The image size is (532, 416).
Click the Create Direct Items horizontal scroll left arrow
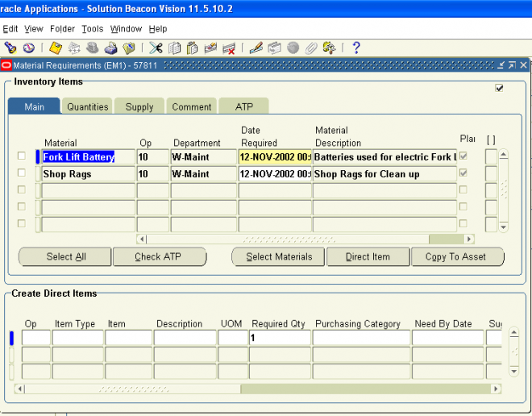(x=19, y=389)
